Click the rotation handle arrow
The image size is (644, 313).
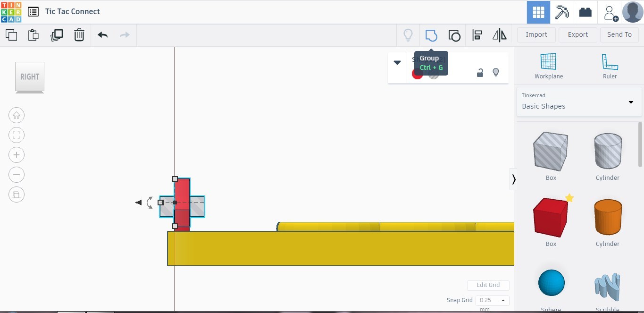coord(150,203)
